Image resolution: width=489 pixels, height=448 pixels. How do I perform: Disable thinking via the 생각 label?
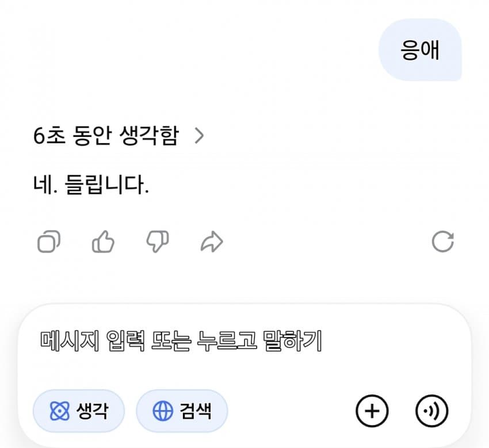[92, 411]
